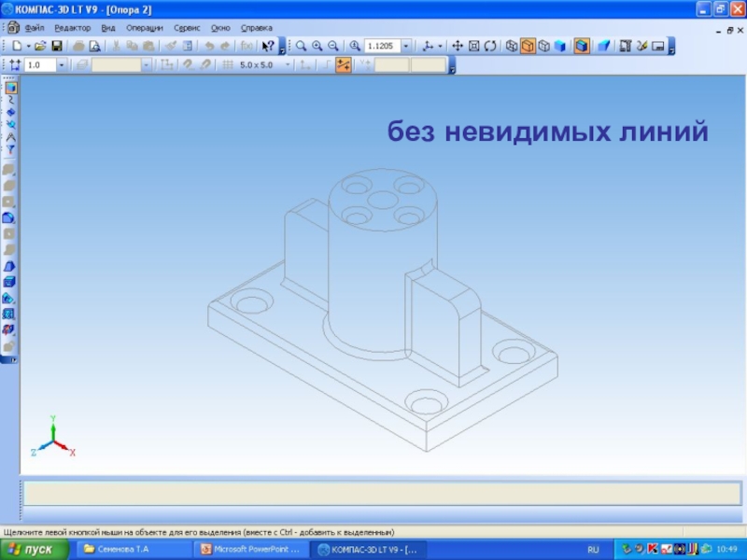Enable shaded display mode
The width and height of the screenshot is (747, 560).
point(559,46)
